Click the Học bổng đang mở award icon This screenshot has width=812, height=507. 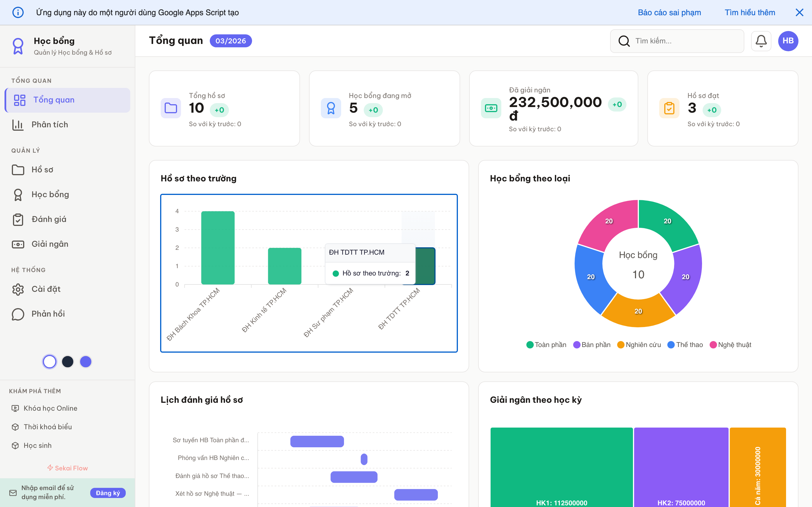330,108
